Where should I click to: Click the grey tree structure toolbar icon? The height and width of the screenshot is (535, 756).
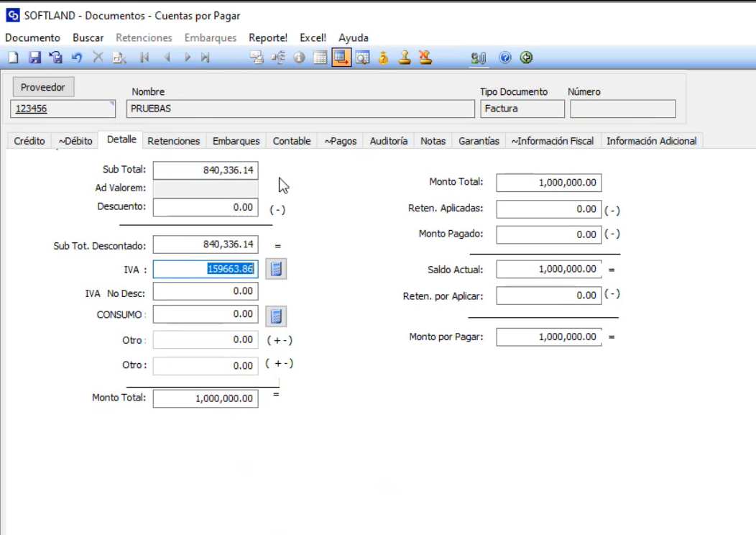pos(278,58)
